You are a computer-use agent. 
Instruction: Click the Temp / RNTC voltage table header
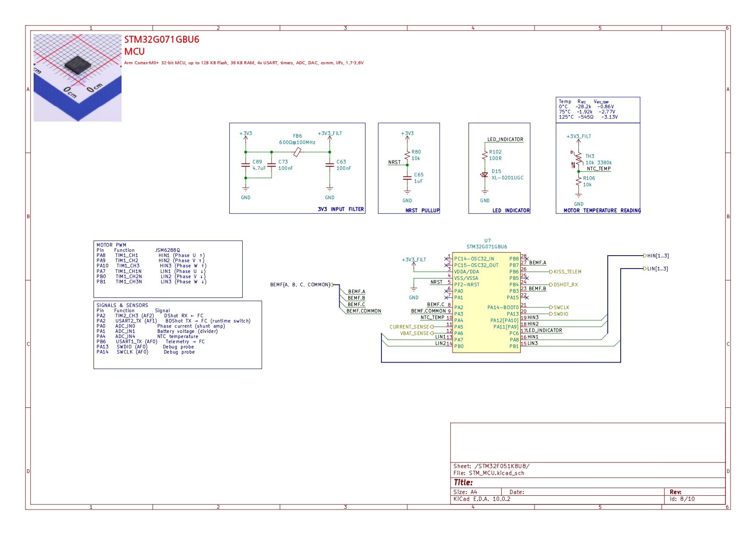click(x=584, y=102)
